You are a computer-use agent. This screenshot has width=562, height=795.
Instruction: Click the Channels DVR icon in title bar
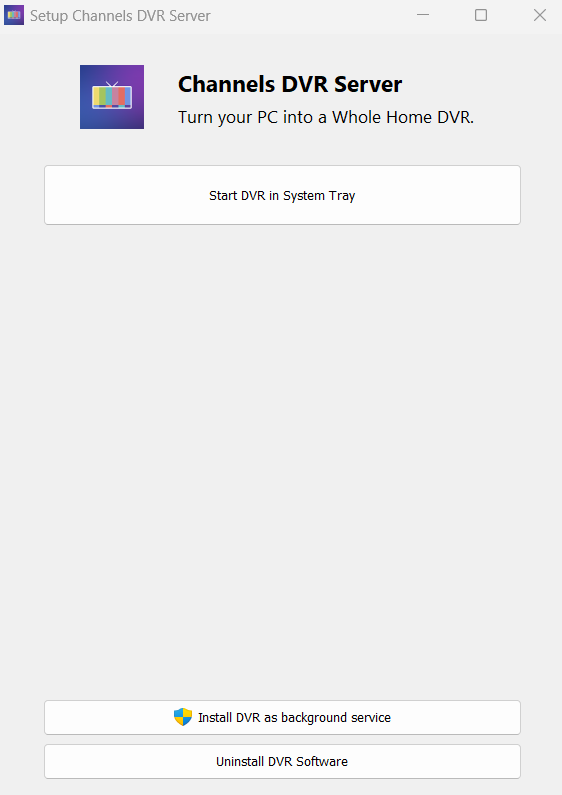(x=14, y=15)
